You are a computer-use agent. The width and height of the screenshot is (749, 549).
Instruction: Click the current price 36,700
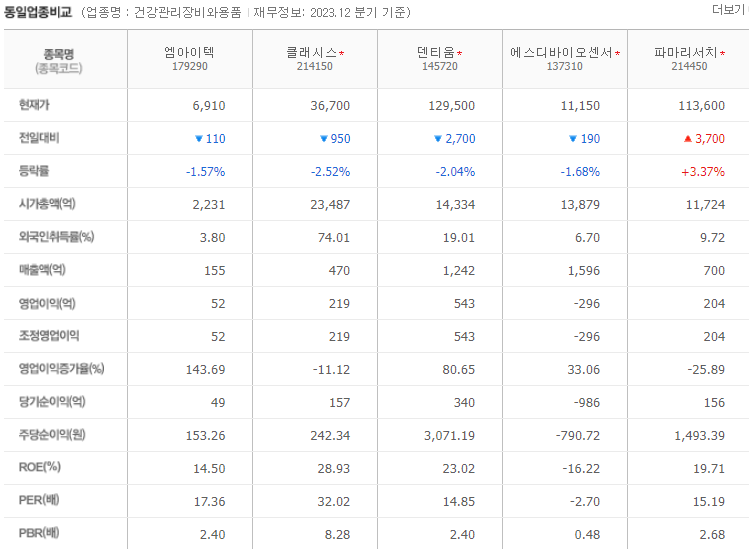[x=330, y=106]
